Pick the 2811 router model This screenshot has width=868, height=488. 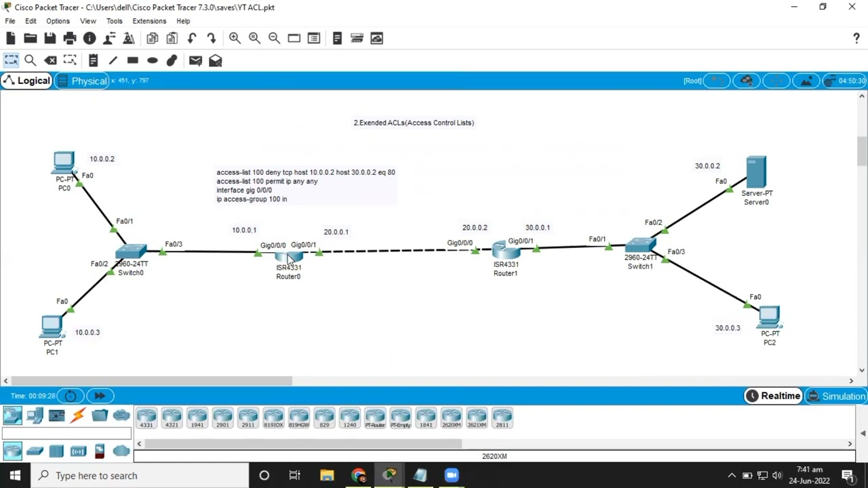click(502, 418)
